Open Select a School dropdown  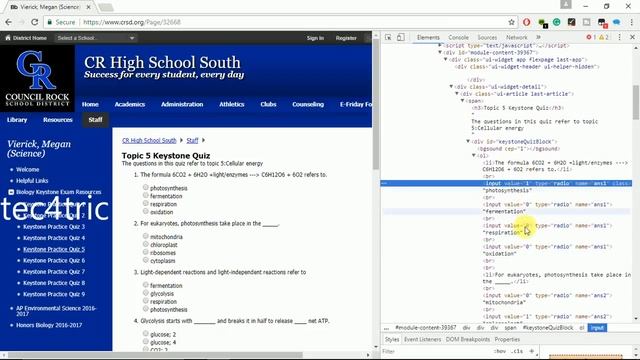pyautogui.click(x=96, y=38)
